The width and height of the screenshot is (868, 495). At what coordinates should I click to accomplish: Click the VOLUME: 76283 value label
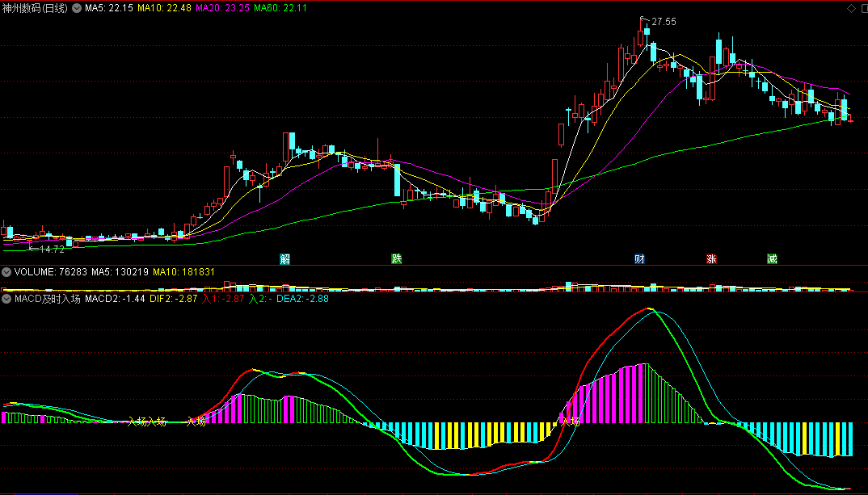tap(50, 272)
